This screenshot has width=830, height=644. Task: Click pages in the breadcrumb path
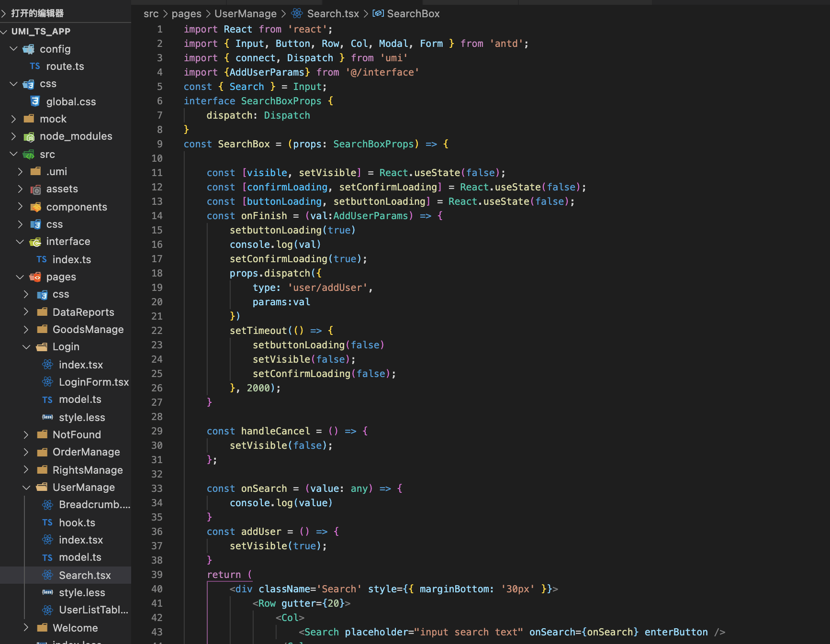point(186,14)
